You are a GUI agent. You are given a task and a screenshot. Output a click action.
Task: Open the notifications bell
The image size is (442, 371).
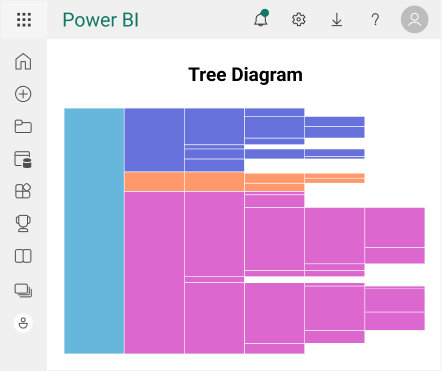click(x=261, y=19)
